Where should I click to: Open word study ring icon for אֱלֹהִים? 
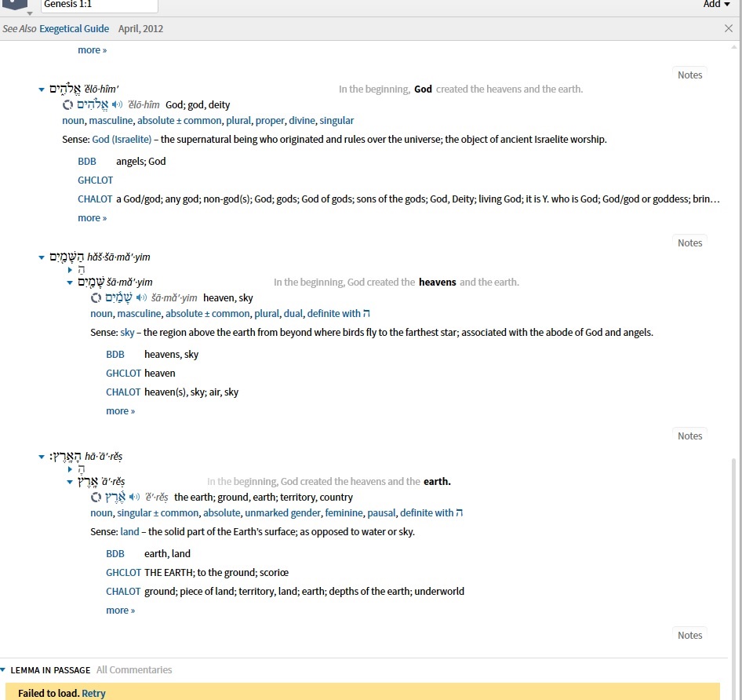click(x=67, y=104)
